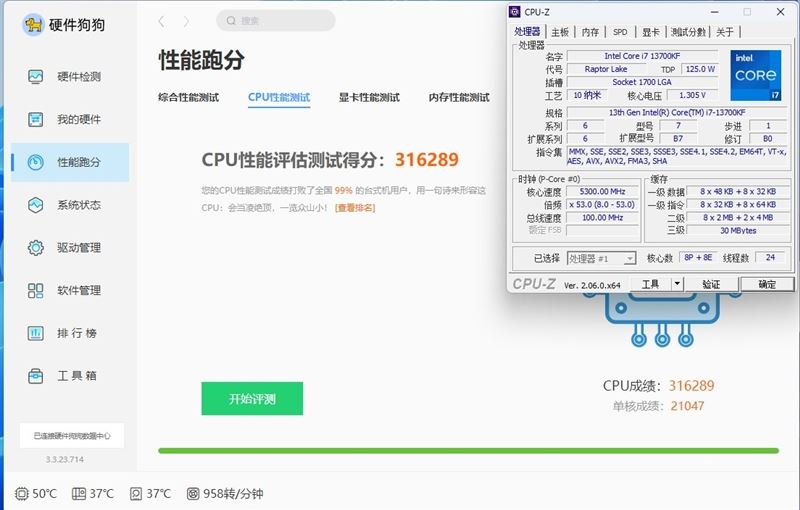Click the search input field
Viewport: 800px width, 510px height.
[x=276, y=20]
